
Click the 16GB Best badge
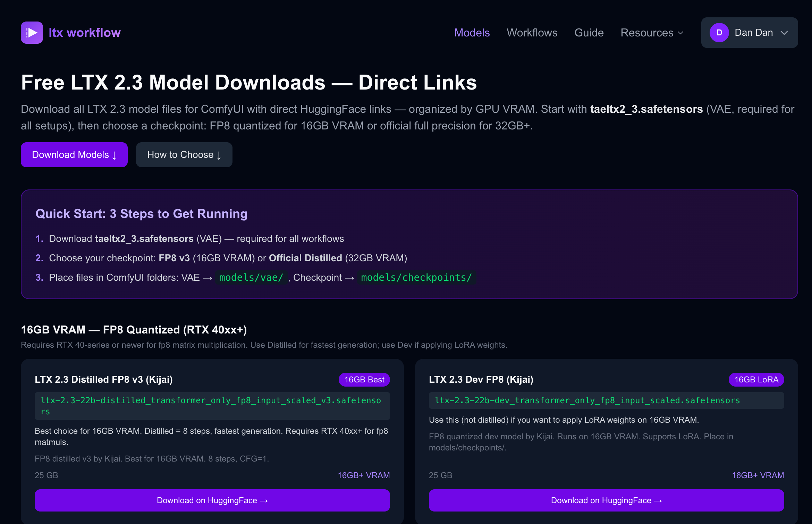pyautogui.click(x=364, y=379)
